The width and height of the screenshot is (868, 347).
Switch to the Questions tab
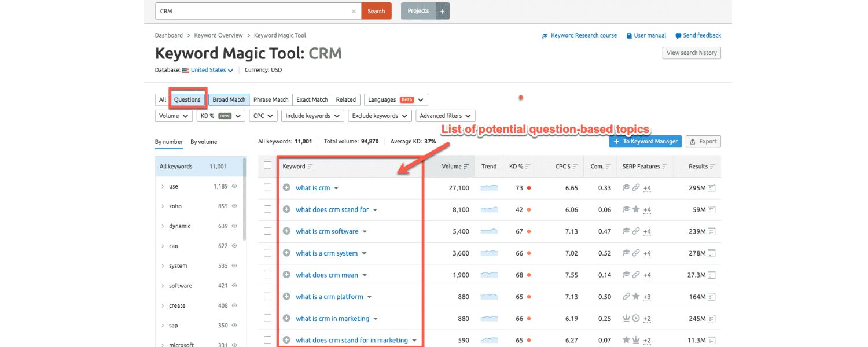(x=187, y=99)
